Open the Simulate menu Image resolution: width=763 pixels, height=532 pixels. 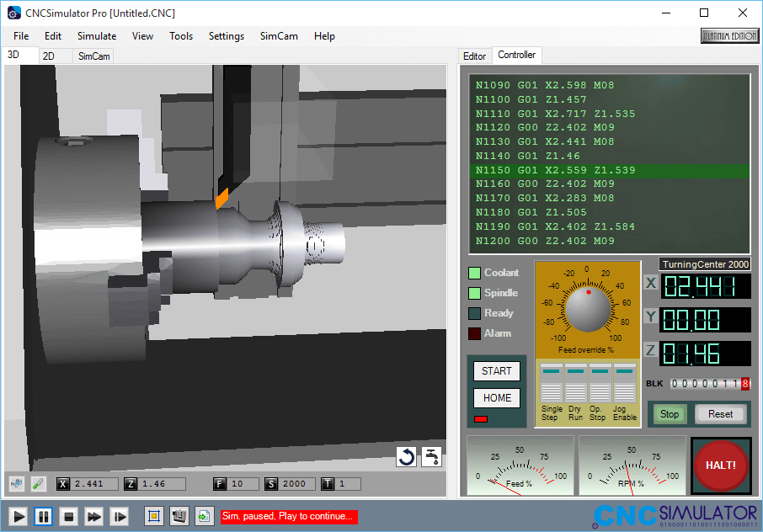97,36
